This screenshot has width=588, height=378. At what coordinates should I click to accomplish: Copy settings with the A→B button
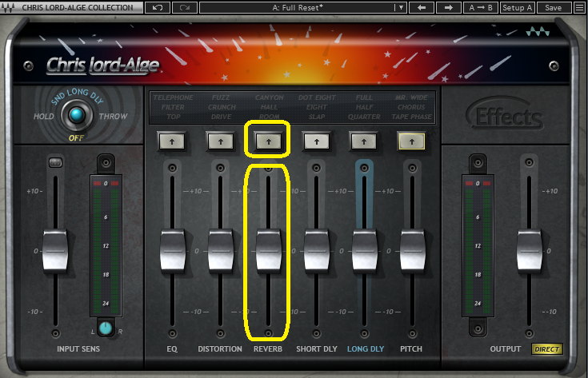click(482, 7)
